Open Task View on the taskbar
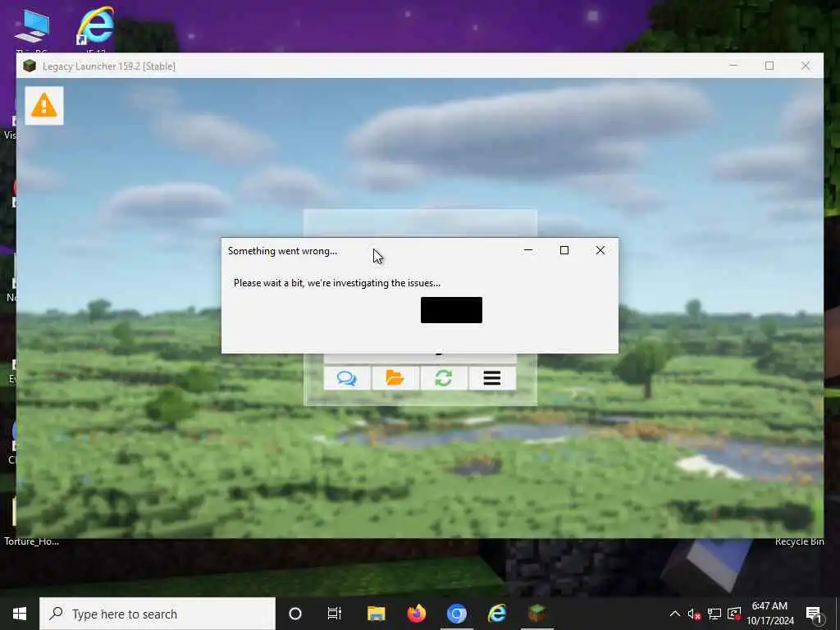The width and height of the screenshot is (840, 630). pos(335,614)
